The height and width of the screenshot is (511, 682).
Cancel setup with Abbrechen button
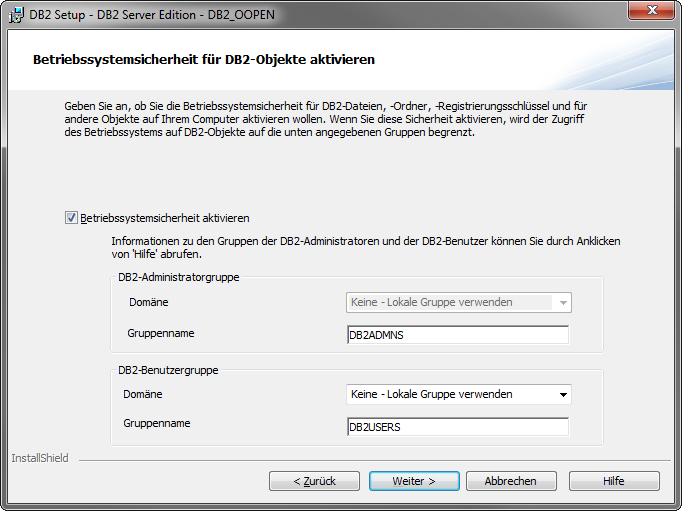pos(511,481)
